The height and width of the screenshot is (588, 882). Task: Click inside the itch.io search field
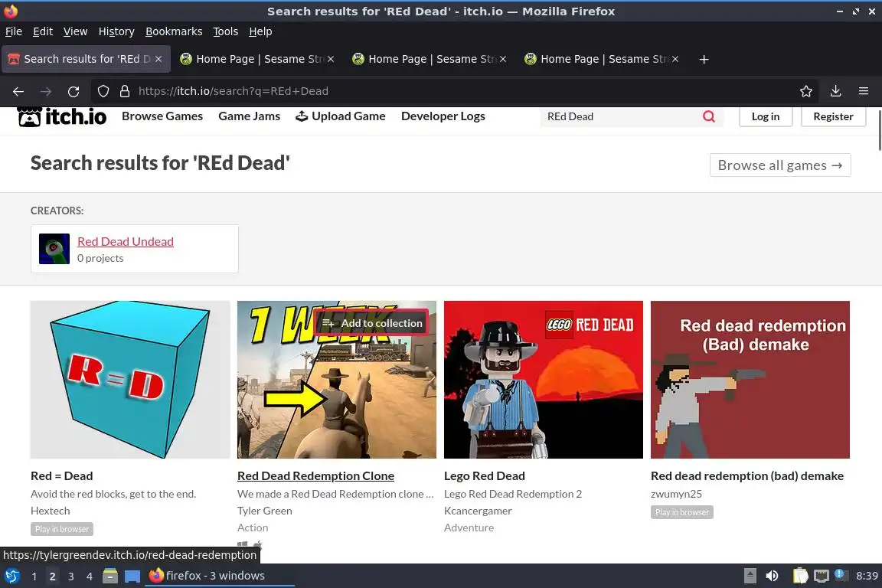pos(622,116)
